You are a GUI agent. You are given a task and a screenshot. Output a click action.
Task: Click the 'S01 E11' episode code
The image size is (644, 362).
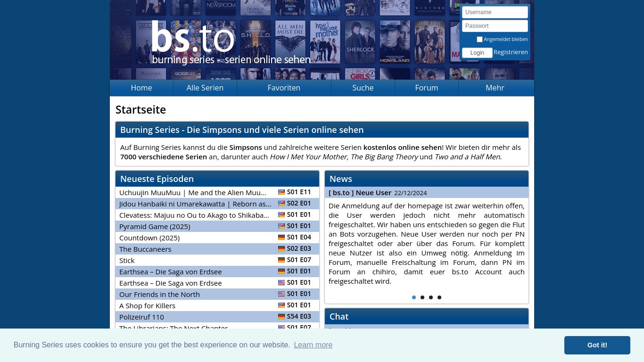pyautogui.click(x=299, y=192)
